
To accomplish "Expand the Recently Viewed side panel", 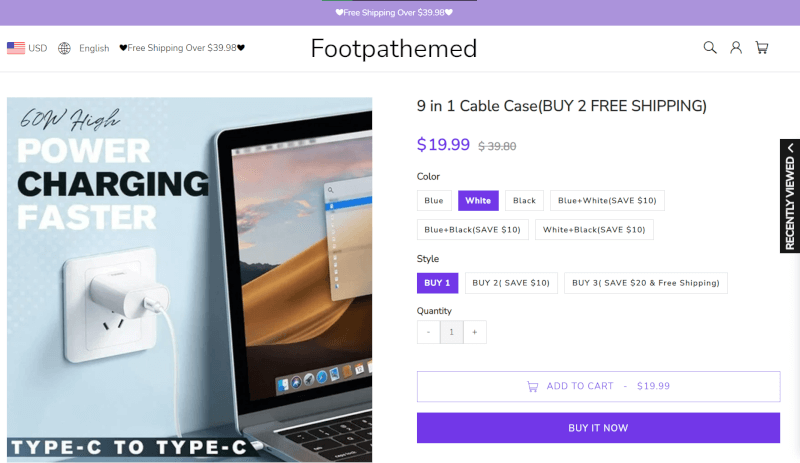I will pyautogui.click(x=790, y=196).
